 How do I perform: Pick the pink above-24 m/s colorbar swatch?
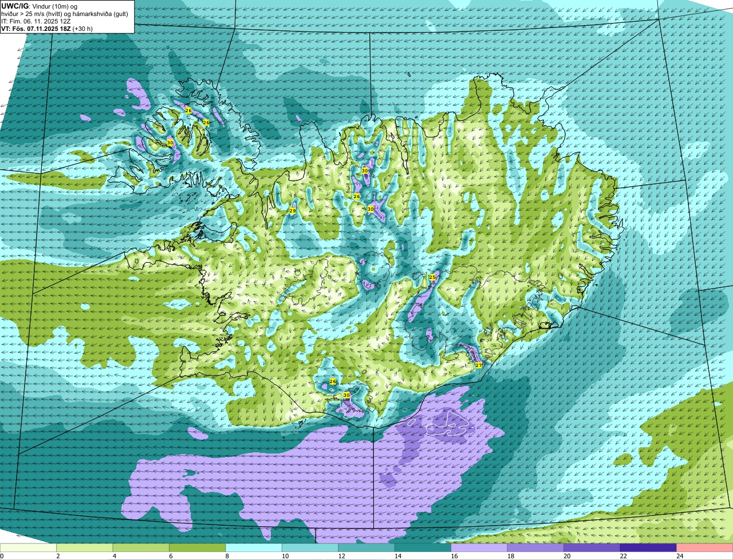click(x=705, y=547)
